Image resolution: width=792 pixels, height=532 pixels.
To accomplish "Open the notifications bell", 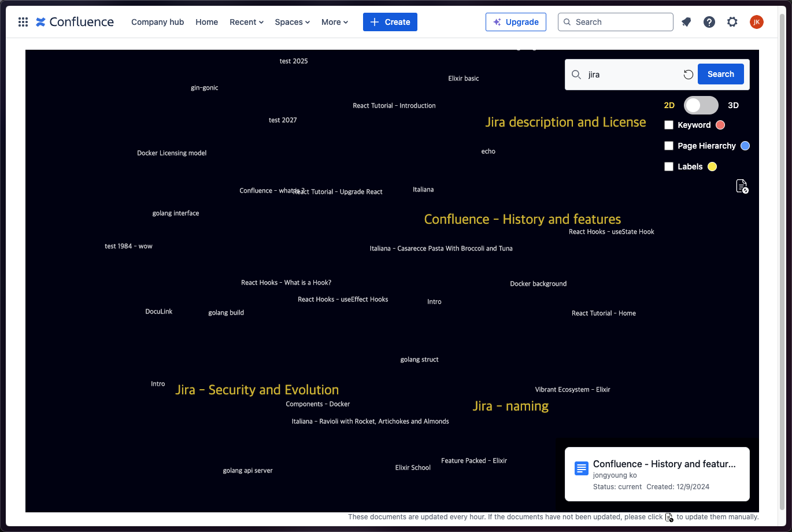I will pos(686,22).
